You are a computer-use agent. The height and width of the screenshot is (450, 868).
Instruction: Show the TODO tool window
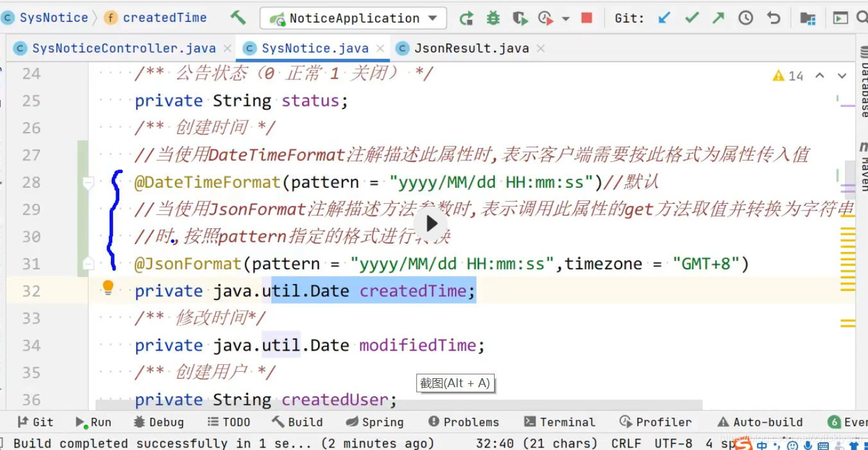[x=228, y=422]
